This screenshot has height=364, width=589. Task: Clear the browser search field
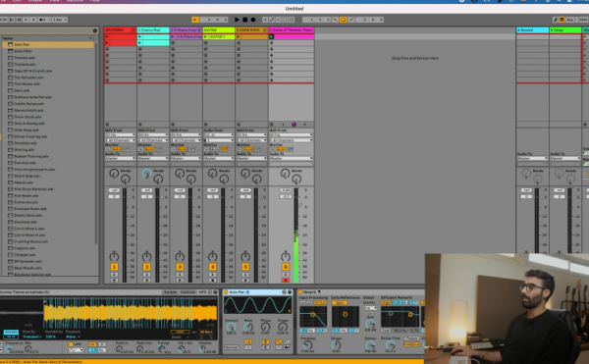click(x=95, y=30)
